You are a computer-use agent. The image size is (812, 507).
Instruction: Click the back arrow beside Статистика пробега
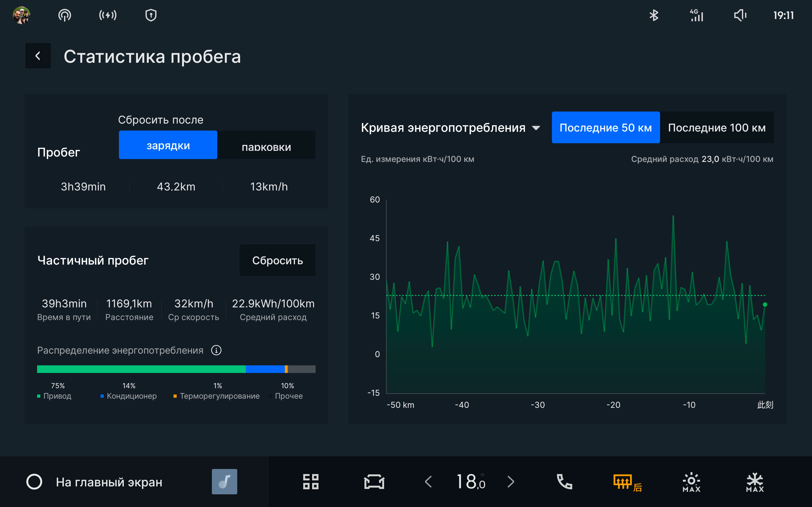click(x=38, y=56)
